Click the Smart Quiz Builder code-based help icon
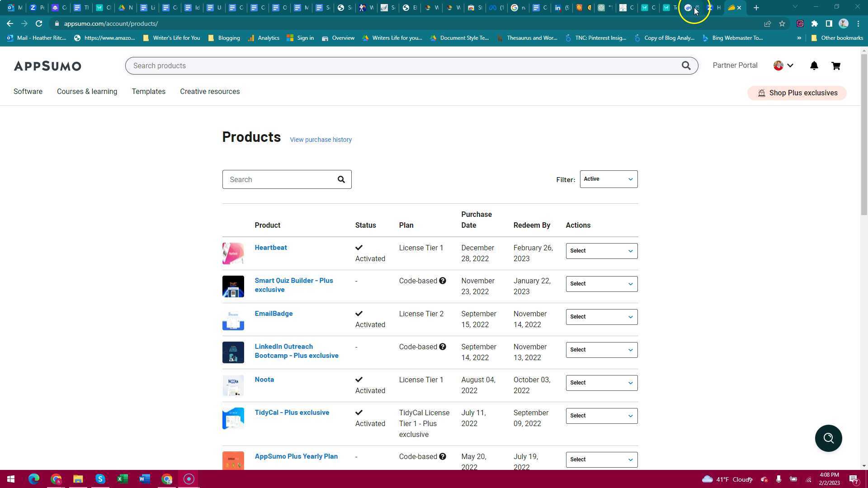Viewport: 868px width, 488px height. [x=443, y=281]
